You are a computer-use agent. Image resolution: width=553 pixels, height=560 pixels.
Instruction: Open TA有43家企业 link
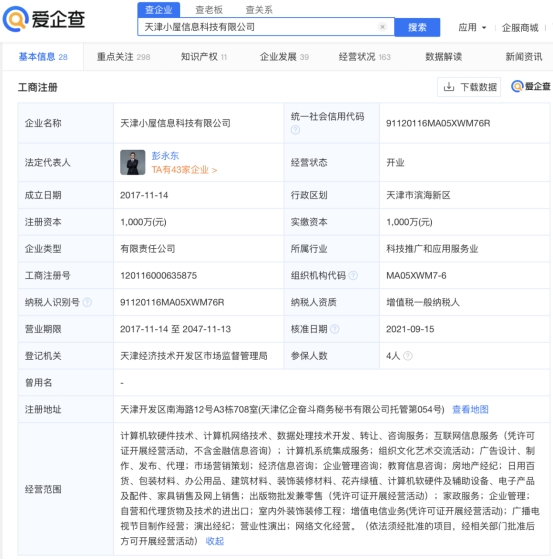[184, 170]
